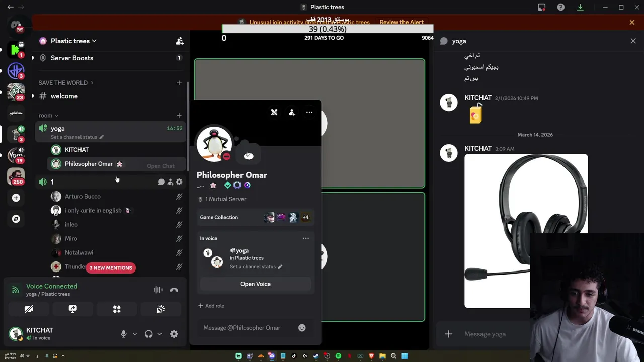Add role to Philosopher Omar
The height and width of the screenshot is (362, 644).
211,306
